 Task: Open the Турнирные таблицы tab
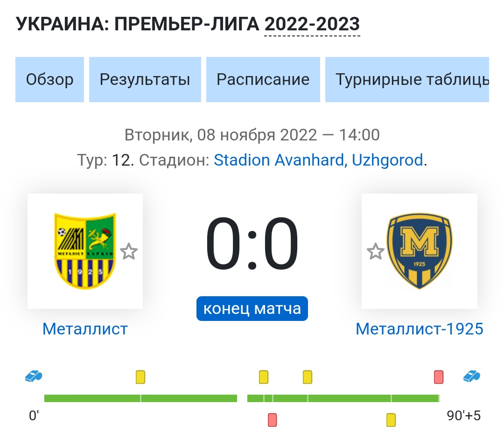(407, 79)
